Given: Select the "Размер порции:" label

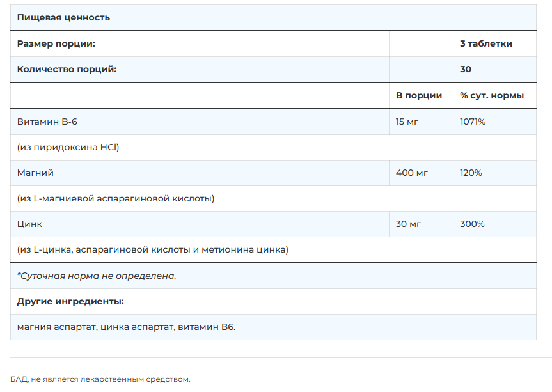Looking at the screenshot, I should [56, 43].
